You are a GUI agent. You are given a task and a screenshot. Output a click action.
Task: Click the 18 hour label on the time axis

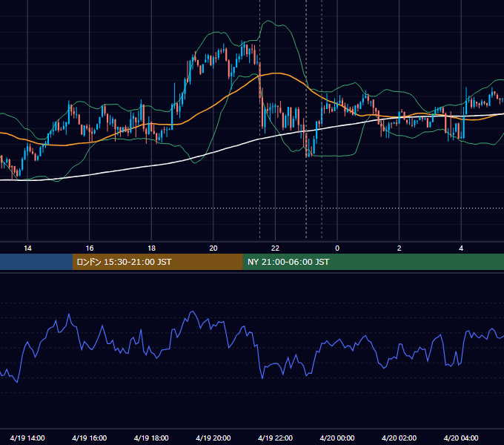point(151,248)
